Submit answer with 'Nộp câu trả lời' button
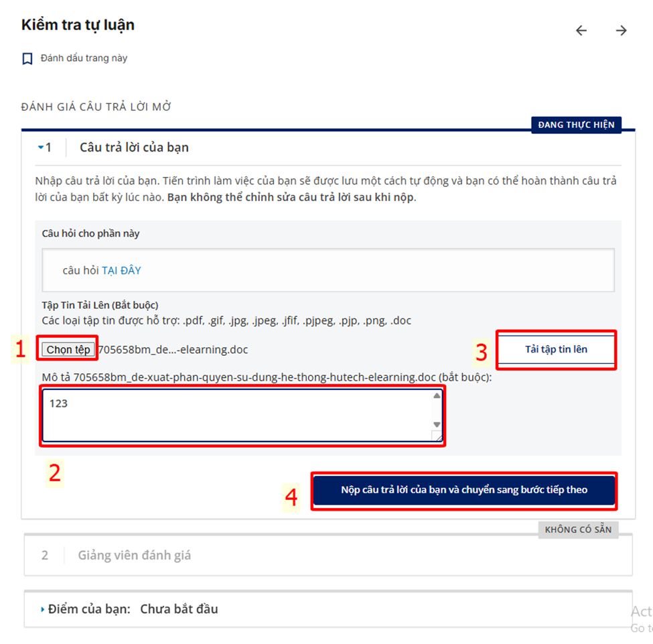The width and height of the screenshot is (653, 644). (464, 490)
